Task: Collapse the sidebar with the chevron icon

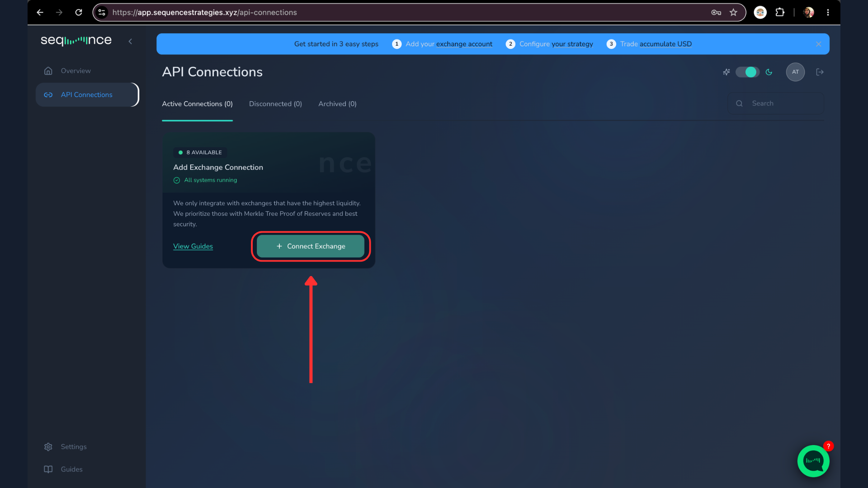Action: tap(130, 41)
